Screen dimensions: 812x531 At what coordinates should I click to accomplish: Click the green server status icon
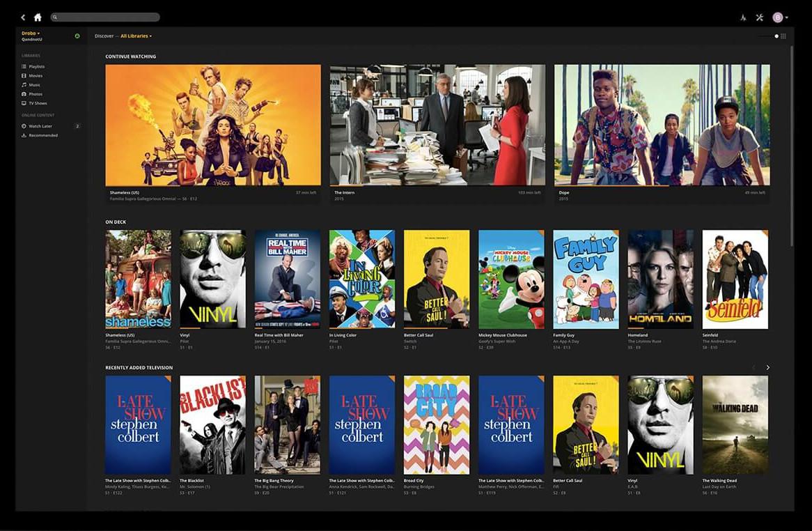click(77, 36)
